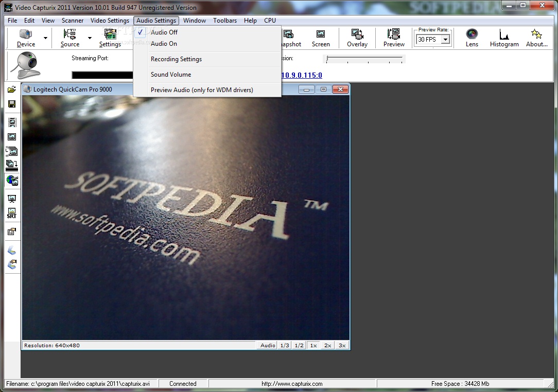Open the Window menu
Image resolution: width=558 pixels, height=392 pixels.
click(x=194, y=20)
